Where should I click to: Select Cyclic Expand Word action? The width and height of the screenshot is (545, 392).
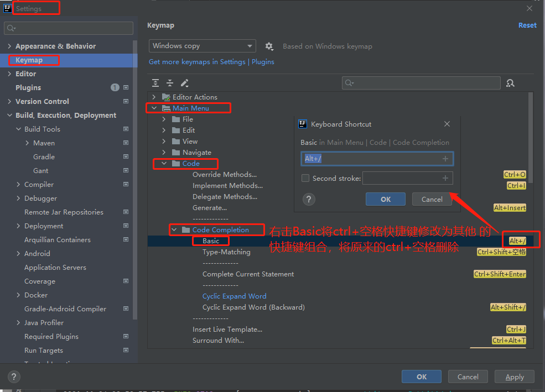pyautogui.click(x=234, y=296)
